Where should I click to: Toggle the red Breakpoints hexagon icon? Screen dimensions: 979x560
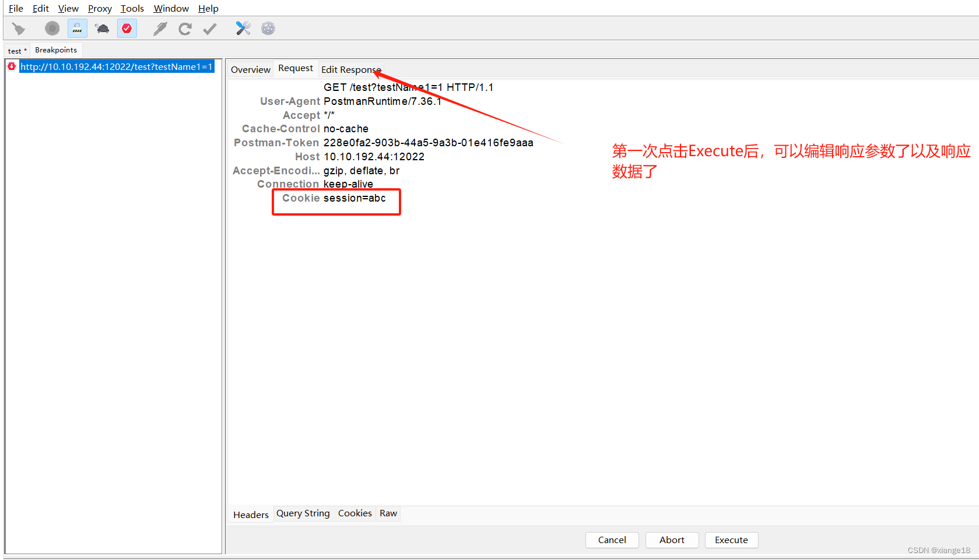127,29
